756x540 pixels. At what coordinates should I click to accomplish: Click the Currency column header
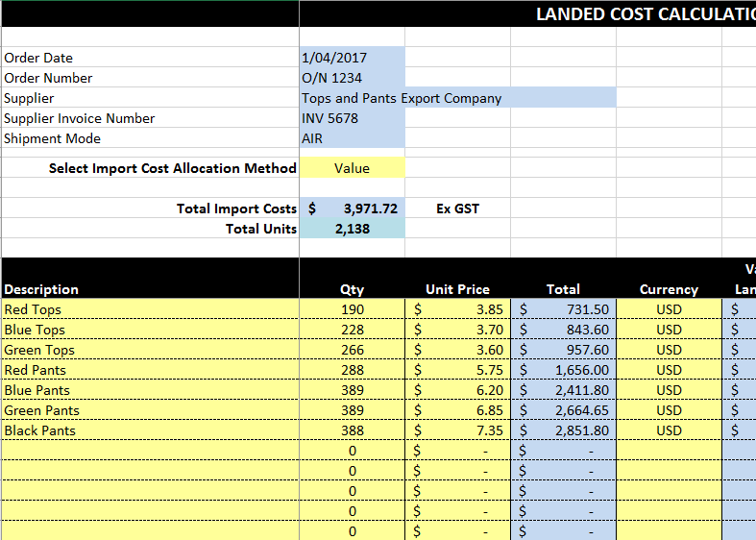point(669,289)
